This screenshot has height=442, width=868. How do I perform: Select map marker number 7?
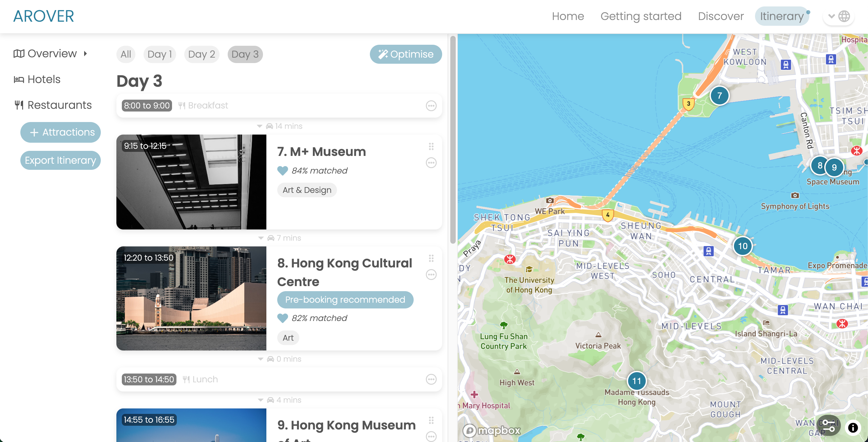tap(719, 96)
